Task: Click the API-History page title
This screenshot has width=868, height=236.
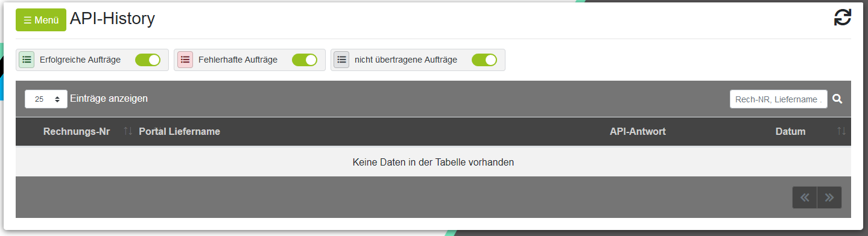Action: [x=112, y=19]
